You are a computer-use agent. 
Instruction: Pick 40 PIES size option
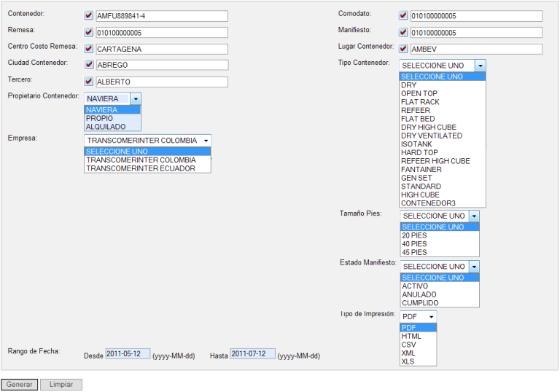click(414, 244)
